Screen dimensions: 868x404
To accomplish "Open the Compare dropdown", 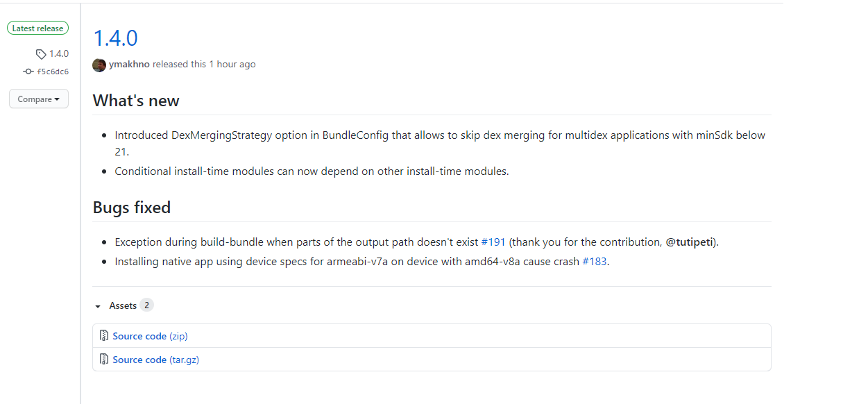I will 38,99.
